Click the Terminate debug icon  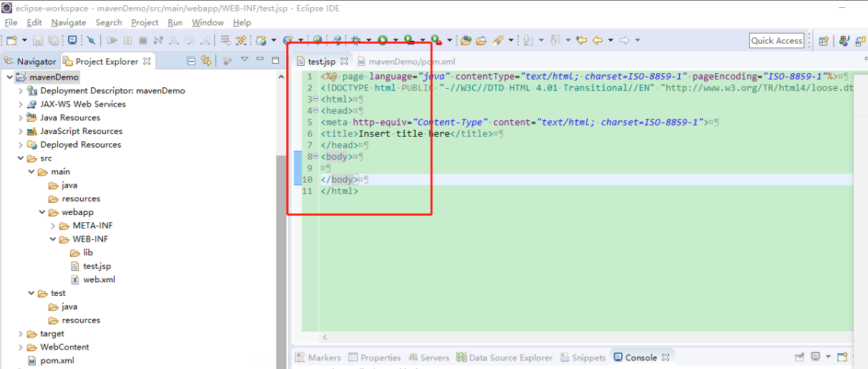pyautogui.click(x=143, y=41)
